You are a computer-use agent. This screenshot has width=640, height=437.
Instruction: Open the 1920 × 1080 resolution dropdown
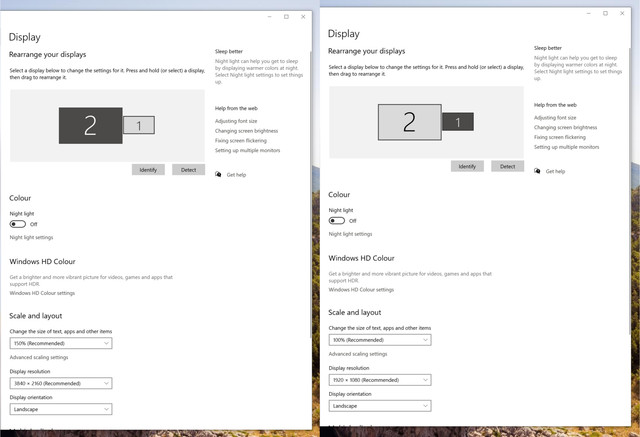pyautogui.click(x=380, y=380)
